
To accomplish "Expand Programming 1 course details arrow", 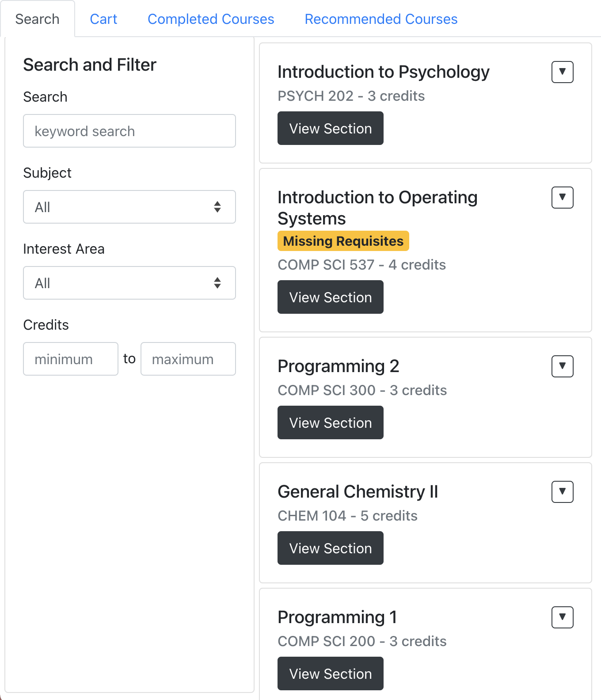I will 562,617.
